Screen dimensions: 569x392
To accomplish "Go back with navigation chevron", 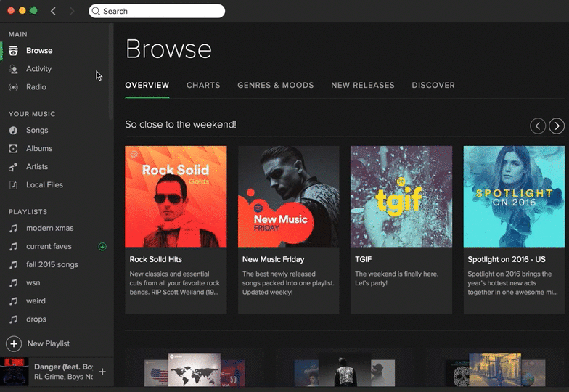I will tap(53, 11).
